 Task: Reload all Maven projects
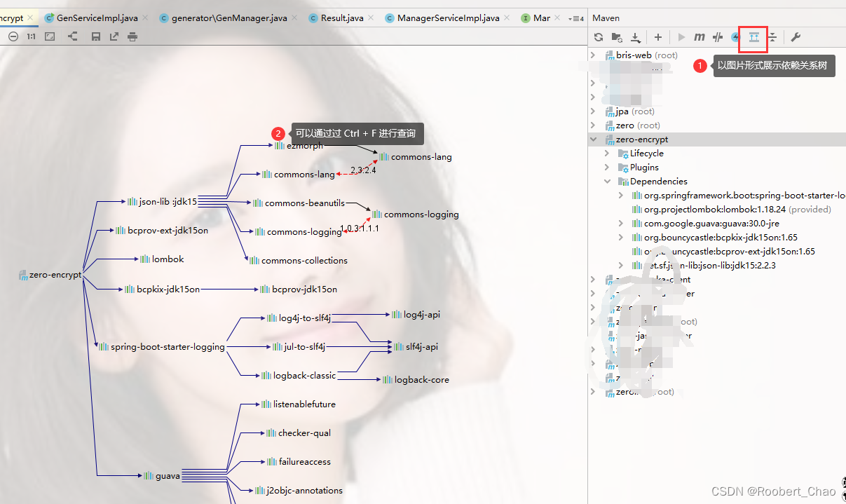click(599, 37)
